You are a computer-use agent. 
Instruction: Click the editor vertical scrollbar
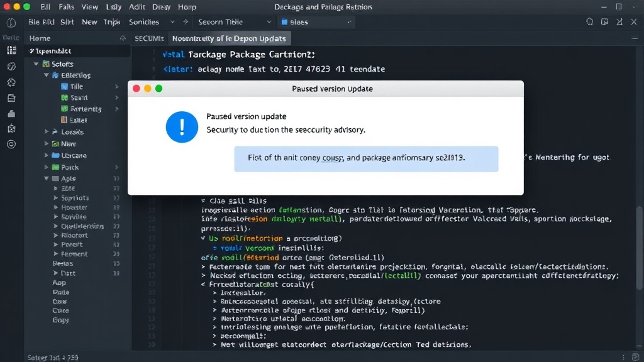(x=640, y=248)
